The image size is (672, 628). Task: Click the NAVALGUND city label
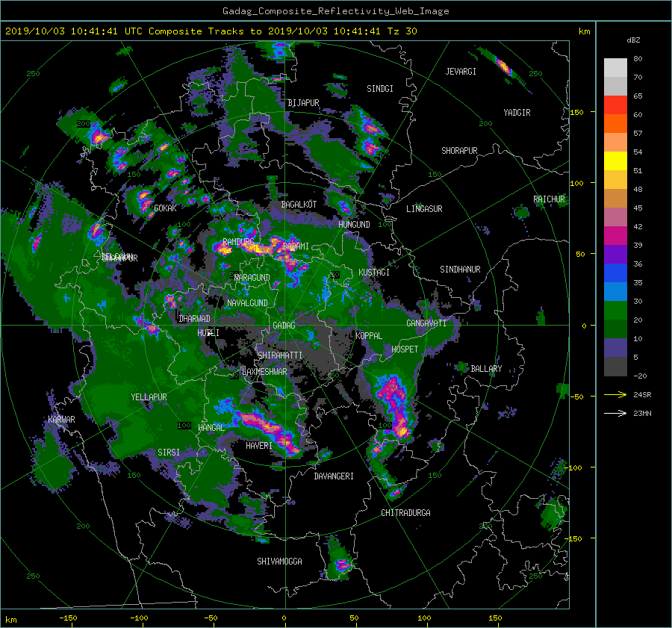pyautogui.click(x=247, y=303)
